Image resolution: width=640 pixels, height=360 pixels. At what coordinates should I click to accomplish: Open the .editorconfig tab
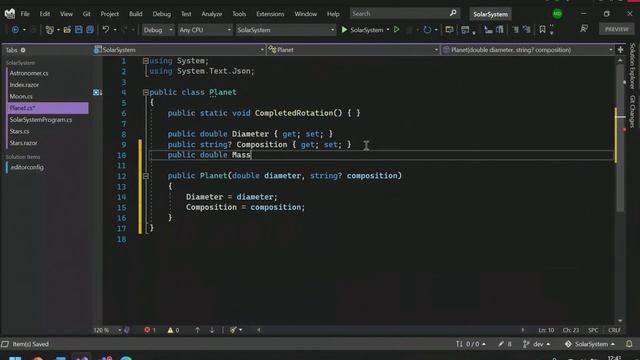27,167
